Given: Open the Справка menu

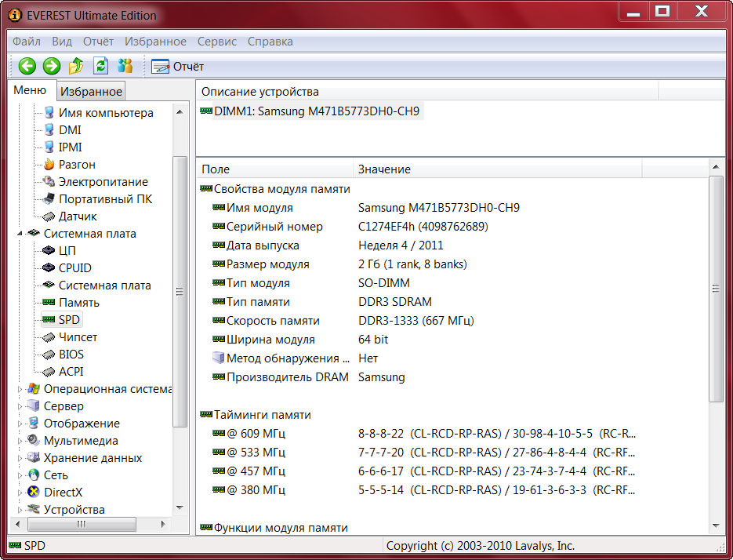Looking at the screenshot, I should tap(270, 42).
